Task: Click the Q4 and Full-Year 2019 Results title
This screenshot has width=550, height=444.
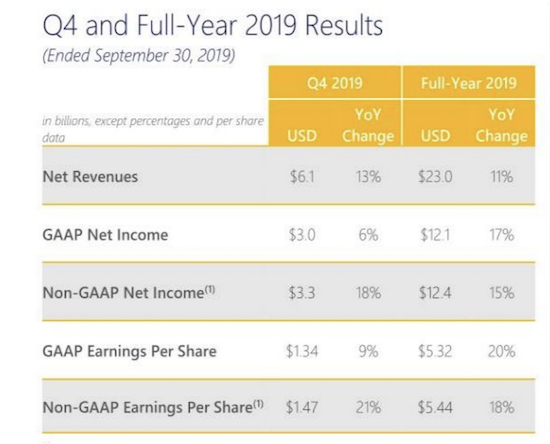Action: click(x=213, y=26)
